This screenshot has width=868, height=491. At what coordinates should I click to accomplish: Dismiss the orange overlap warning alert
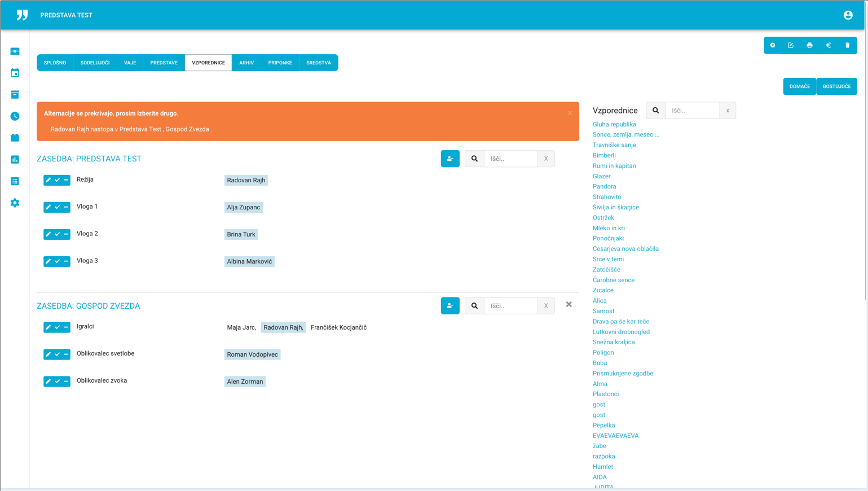click(570, 113)
